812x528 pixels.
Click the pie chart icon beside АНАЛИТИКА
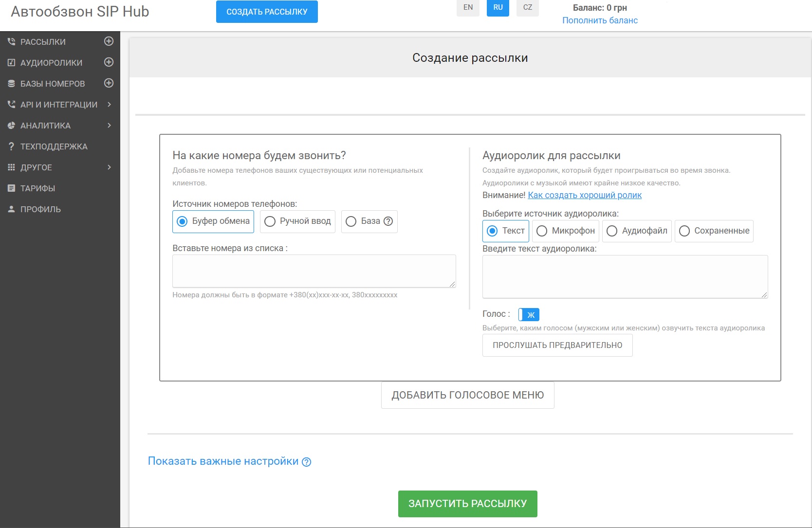[x=12, y=126]
